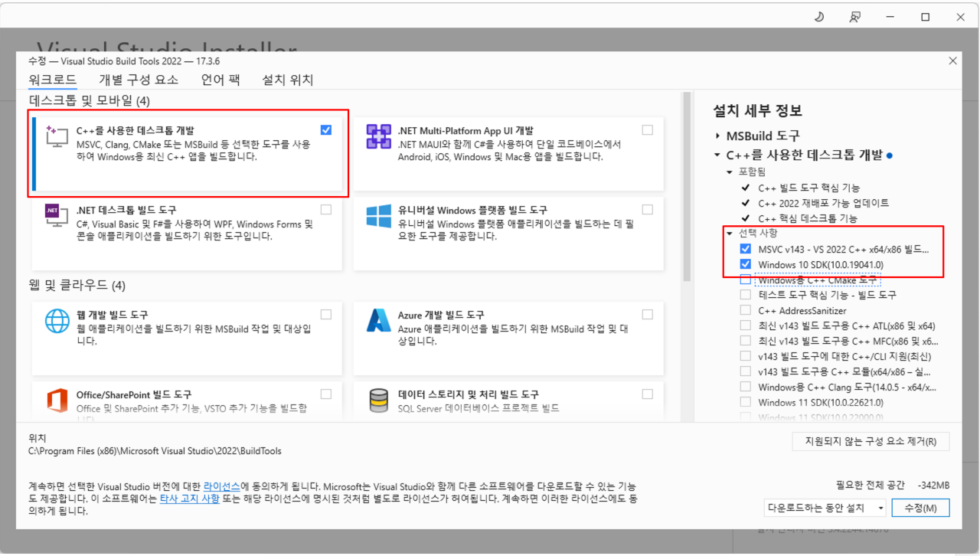This screenshot has height=556, width=980.
Task: Check 최신 v143 C++ MFC option
Action: pyautogui.click(x=746, y=341)
